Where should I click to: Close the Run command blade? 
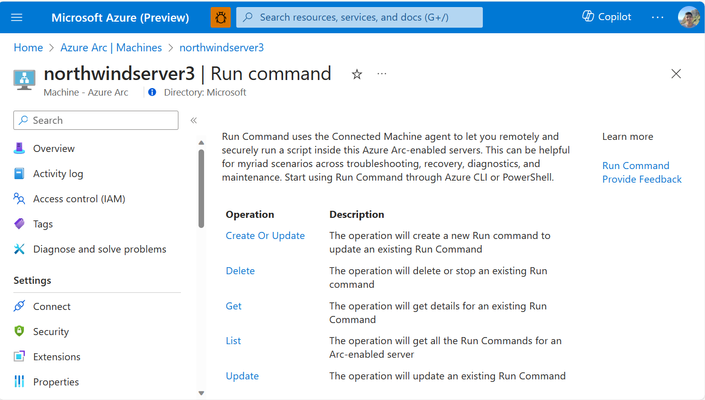pyautogui.click(x=676, y=74)
